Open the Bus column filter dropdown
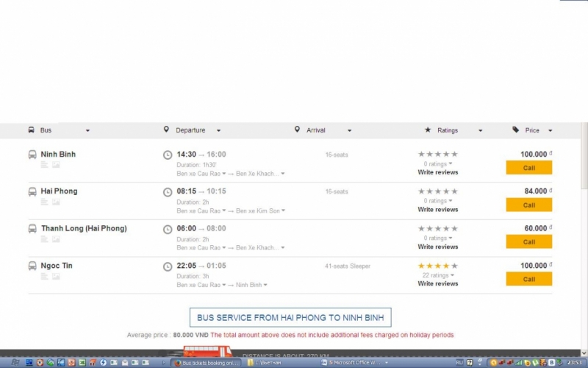Screen dimensions: 588x368 [x=87, y=130]
